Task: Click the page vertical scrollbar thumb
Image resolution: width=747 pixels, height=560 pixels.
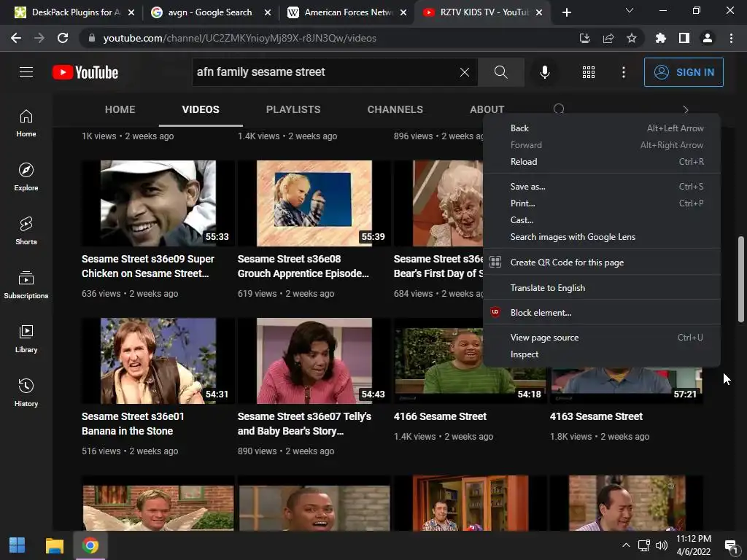Action: tap(741, 279)
